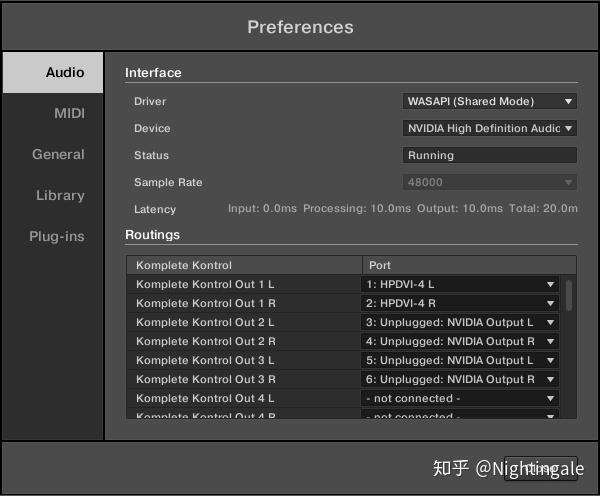
Task: Expand port list for Out 2 R
Action: [x=459, y=341]
